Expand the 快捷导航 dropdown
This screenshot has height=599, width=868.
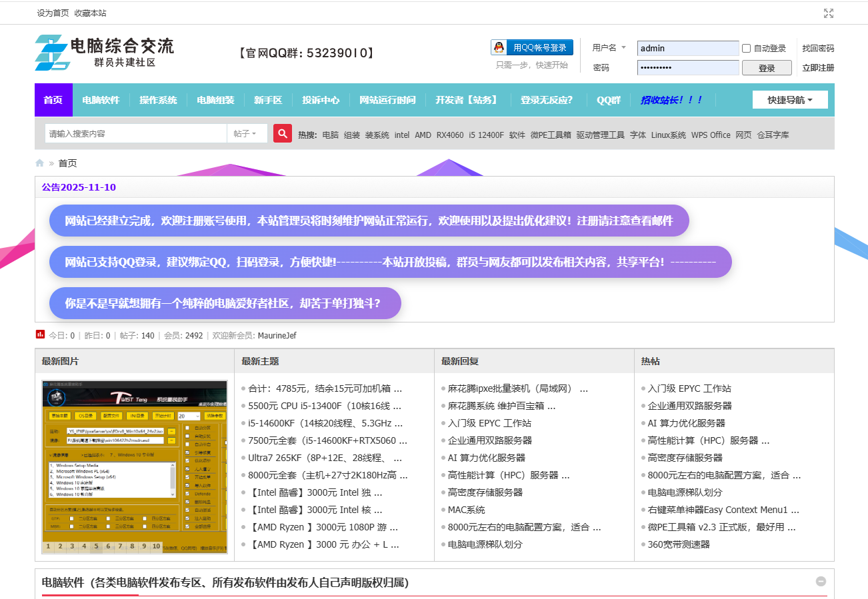(790, 100)
